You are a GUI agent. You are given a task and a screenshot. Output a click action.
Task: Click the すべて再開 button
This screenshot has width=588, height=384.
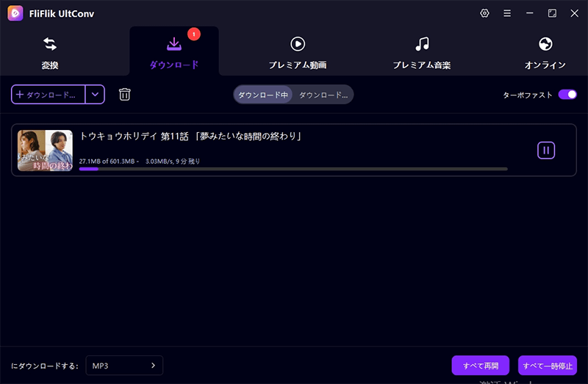tap(481, 366)
